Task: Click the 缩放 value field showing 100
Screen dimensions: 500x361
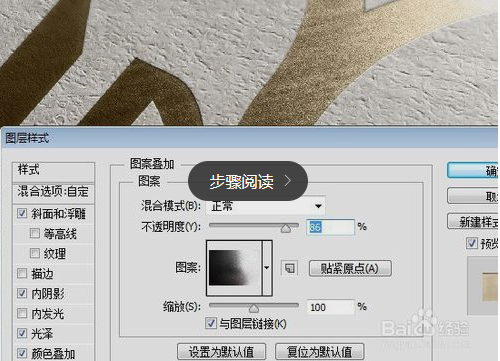Action: (330, 307)
